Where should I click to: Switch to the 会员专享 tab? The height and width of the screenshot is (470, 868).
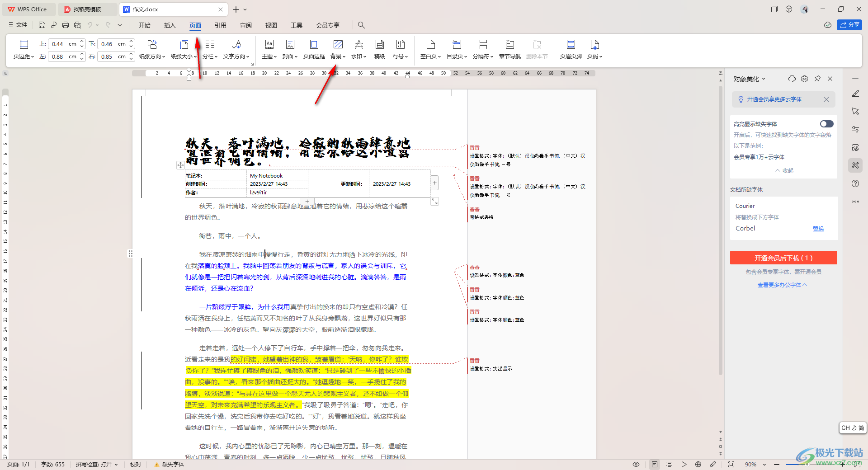click(328, 25)
